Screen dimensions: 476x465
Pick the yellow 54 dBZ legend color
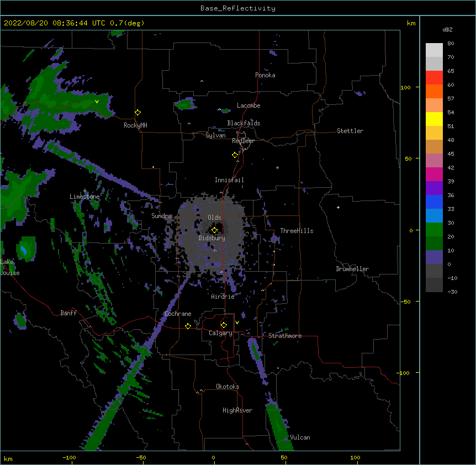tap(434, 119)
